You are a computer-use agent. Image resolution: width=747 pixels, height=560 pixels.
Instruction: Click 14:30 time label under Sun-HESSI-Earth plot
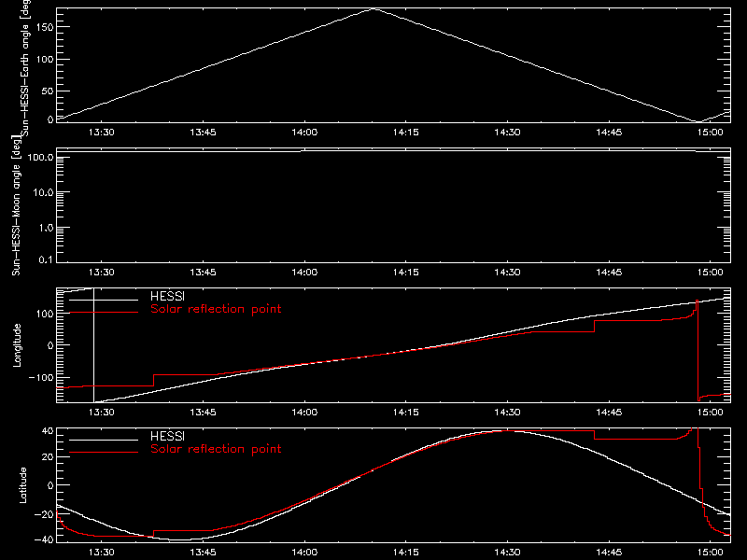click(507, 133)
